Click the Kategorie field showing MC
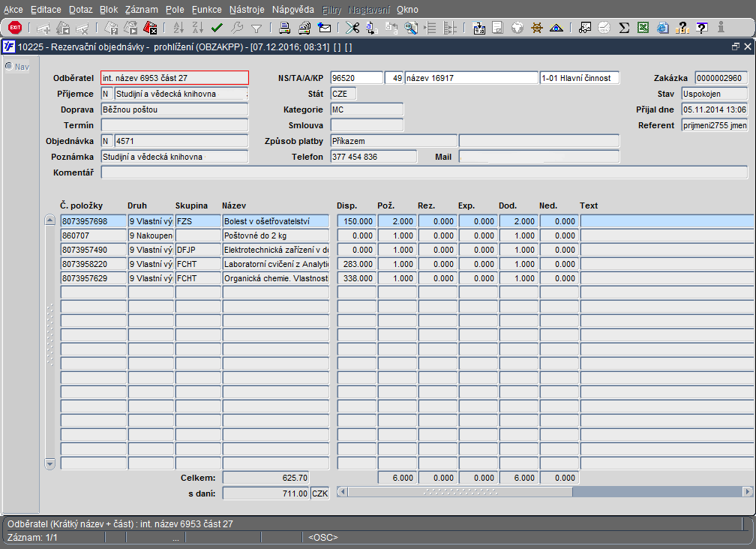The height and width of the screenshot is (549, 756). [x=367, y=109]
